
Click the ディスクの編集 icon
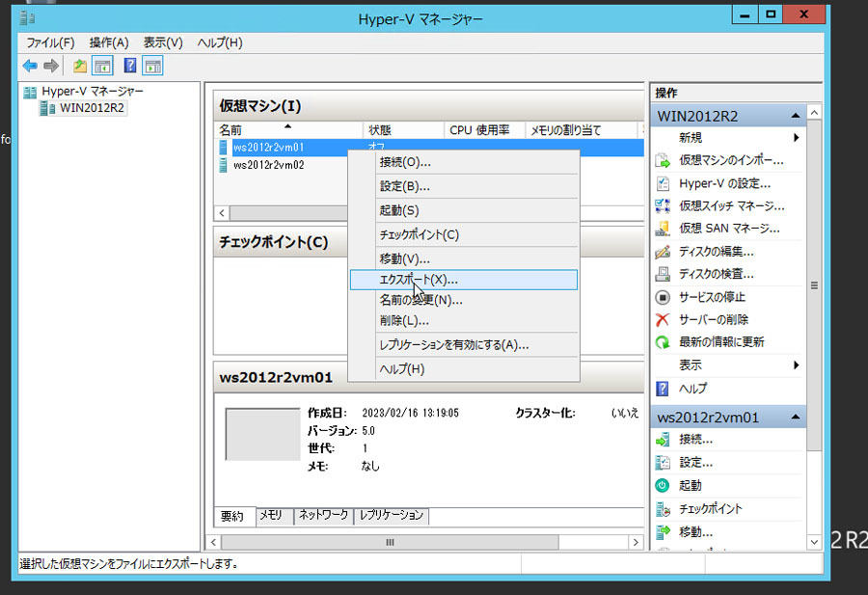(x=663, y=252)
